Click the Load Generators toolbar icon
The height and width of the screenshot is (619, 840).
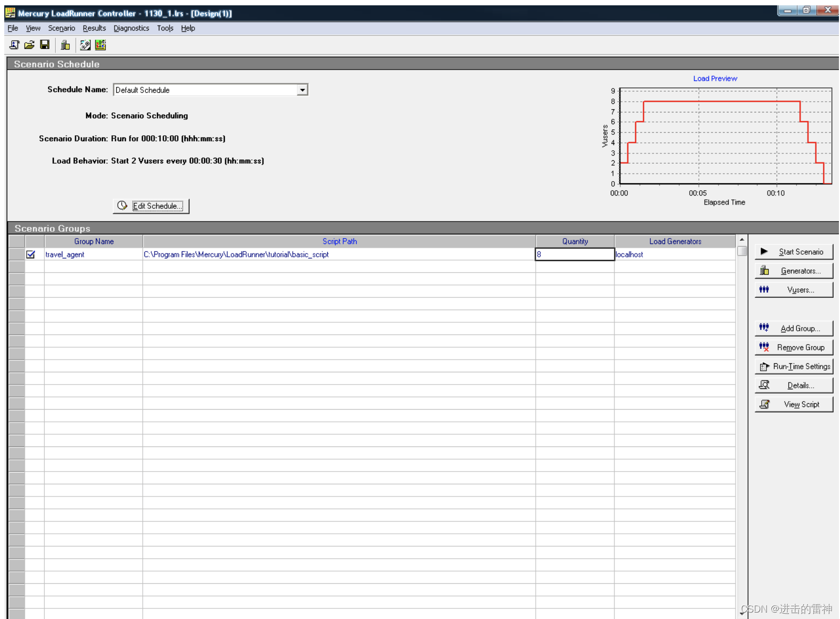tap(66, 45)
